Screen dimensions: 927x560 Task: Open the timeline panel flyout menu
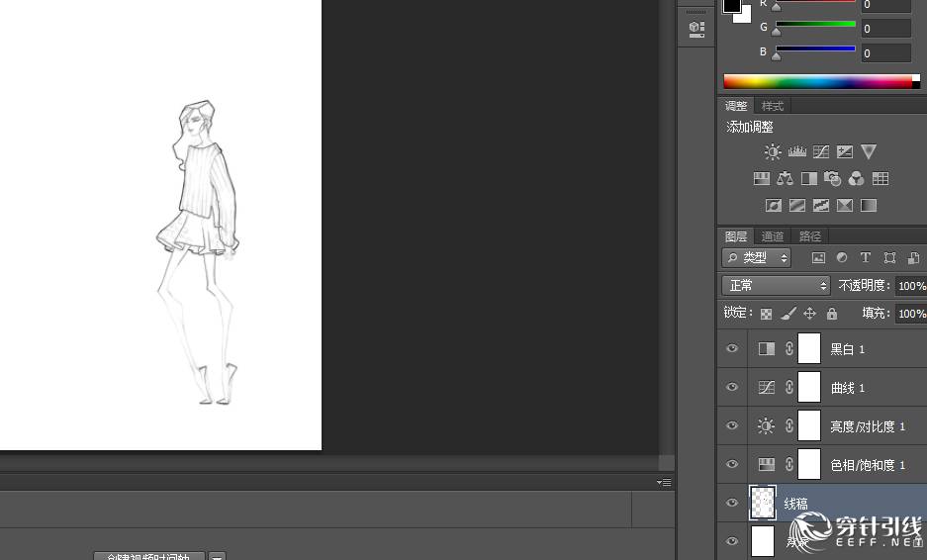tap(664, 483)
